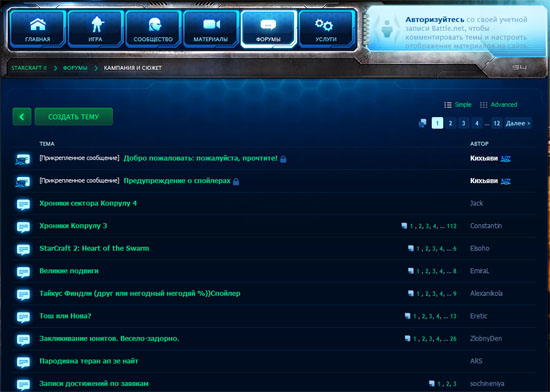Screen dimensions: 550x392
Task: Click the author name ZlobnyDen
Action: 486,339
